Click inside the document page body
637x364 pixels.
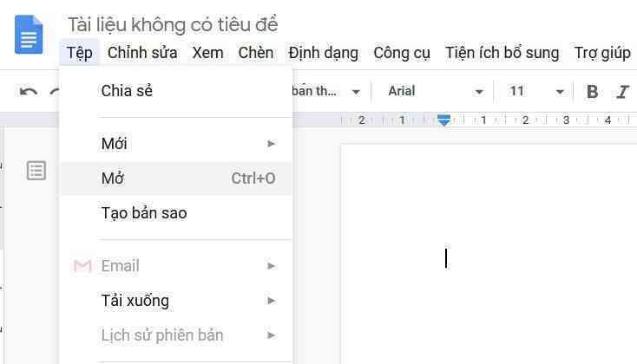pos(489,254)
